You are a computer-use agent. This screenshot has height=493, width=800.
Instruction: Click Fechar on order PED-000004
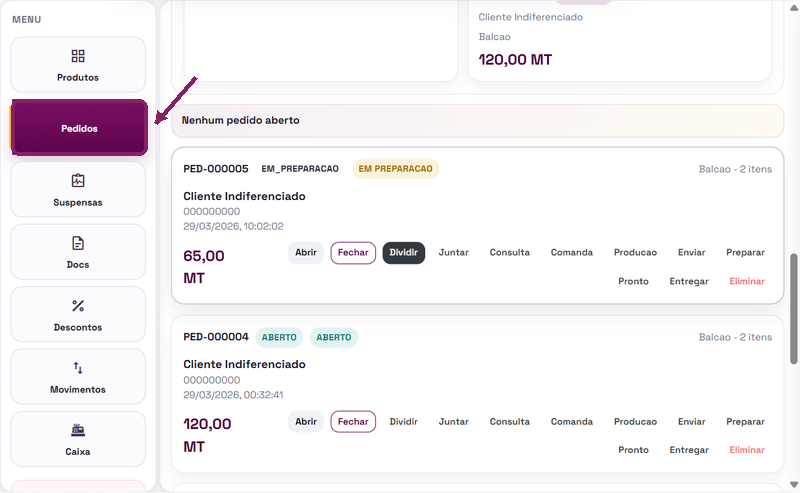click(x=353, y=422)
